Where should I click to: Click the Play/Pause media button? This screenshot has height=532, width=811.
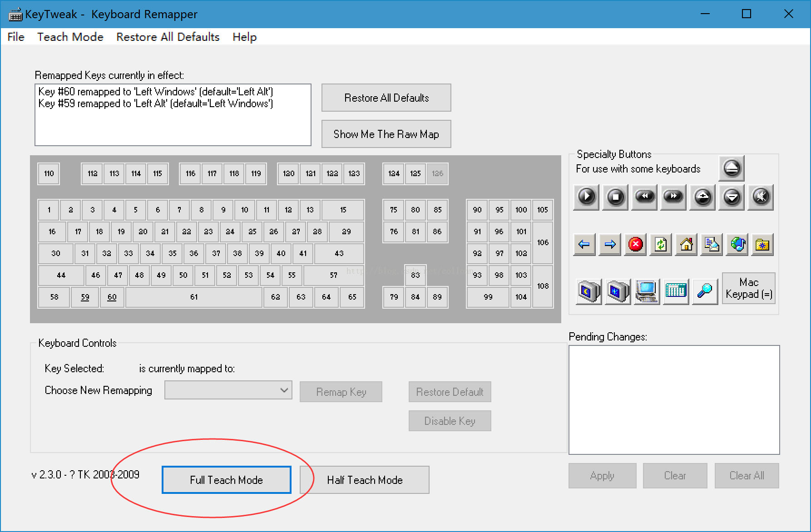(x=586, y=197)
